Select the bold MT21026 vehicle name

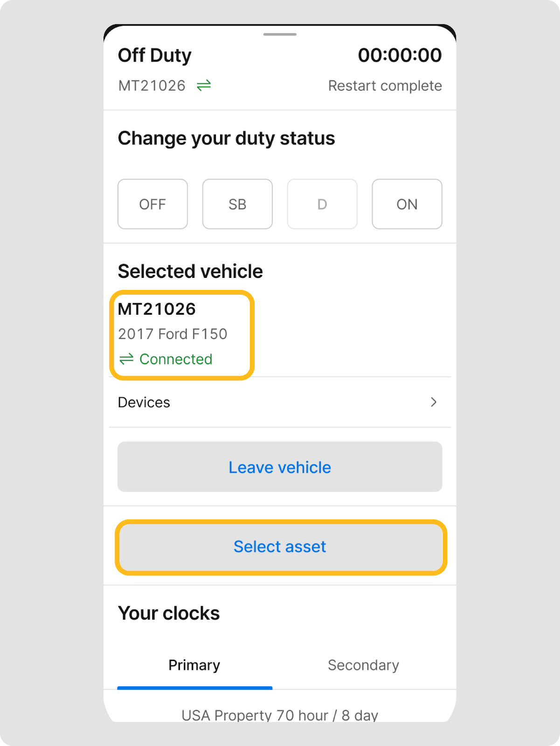tap(157, 309)
